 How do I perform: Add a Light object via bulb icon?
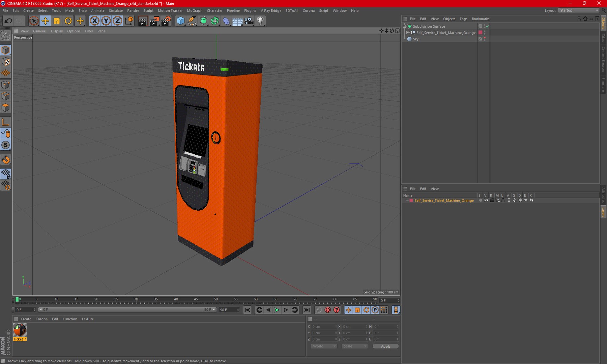(260, 21)
